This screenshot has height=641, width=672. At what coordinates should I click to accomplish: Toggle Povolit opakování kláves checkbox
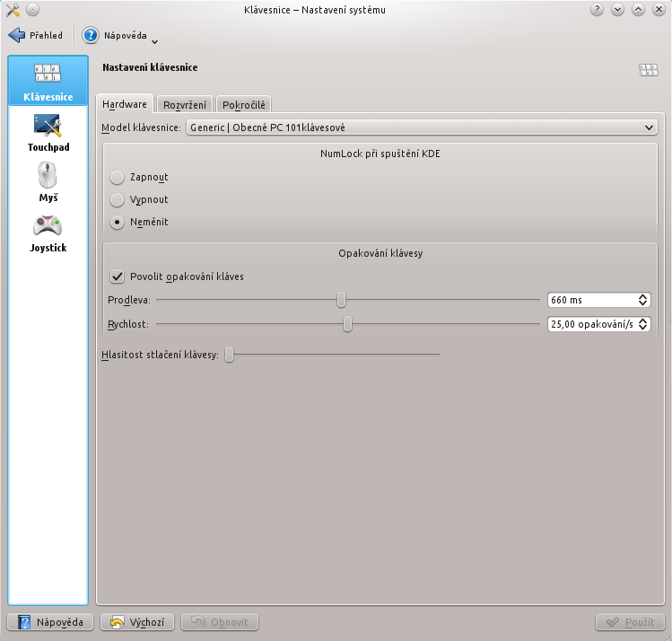coord(117,277)
